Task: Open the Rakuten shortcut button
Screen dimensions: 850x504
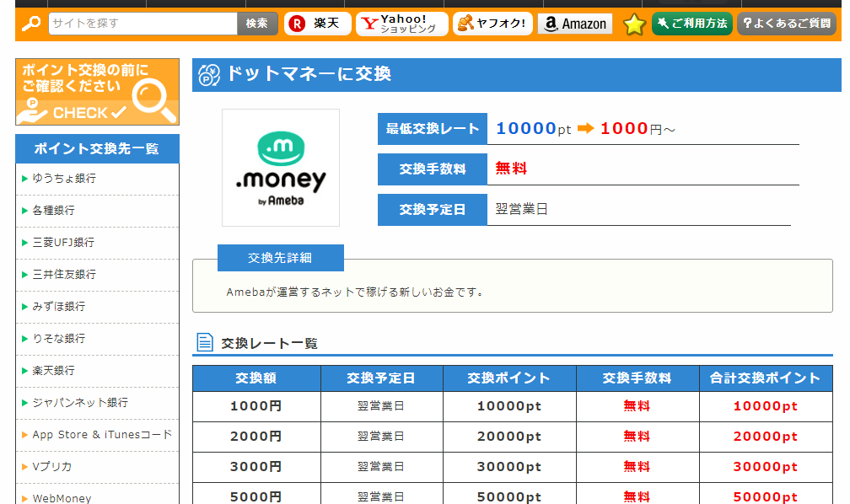Action: tap(317, 24)
